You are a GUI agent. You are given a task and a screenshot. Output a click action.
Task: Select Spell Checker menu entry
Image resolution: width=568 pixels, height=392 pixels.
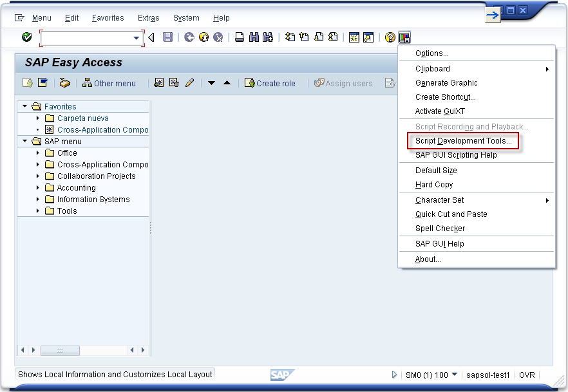pos(477,229)
